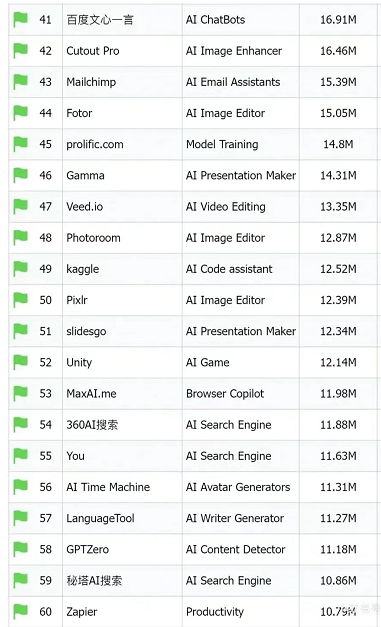
Task: Select the flag icon next to LanguageTool
Action: click(21, 519)
